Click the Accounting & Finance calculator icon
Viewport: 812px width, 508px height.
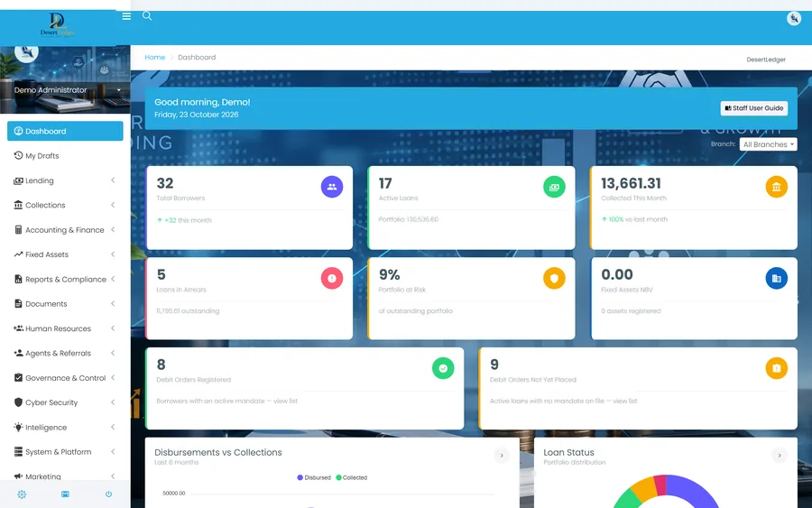(18, 230)
